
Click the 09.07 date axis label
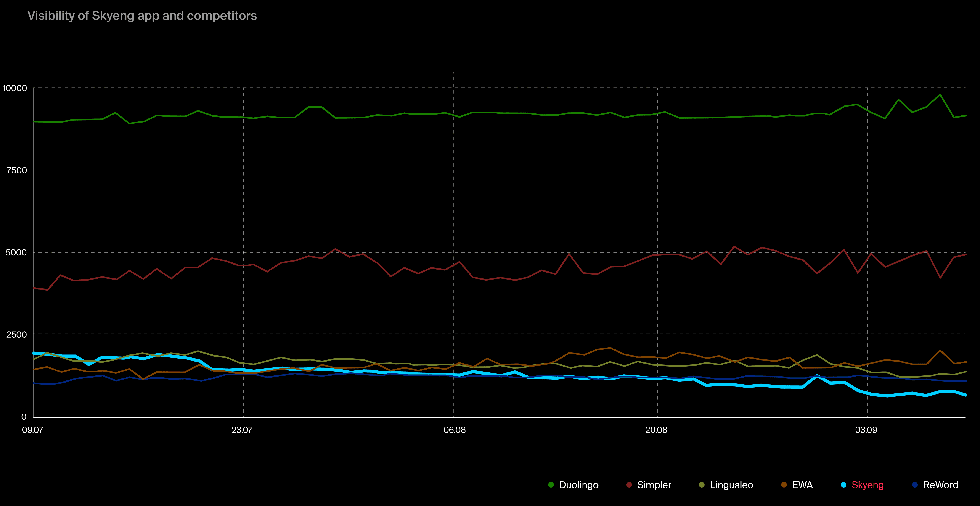click(33, 430)
